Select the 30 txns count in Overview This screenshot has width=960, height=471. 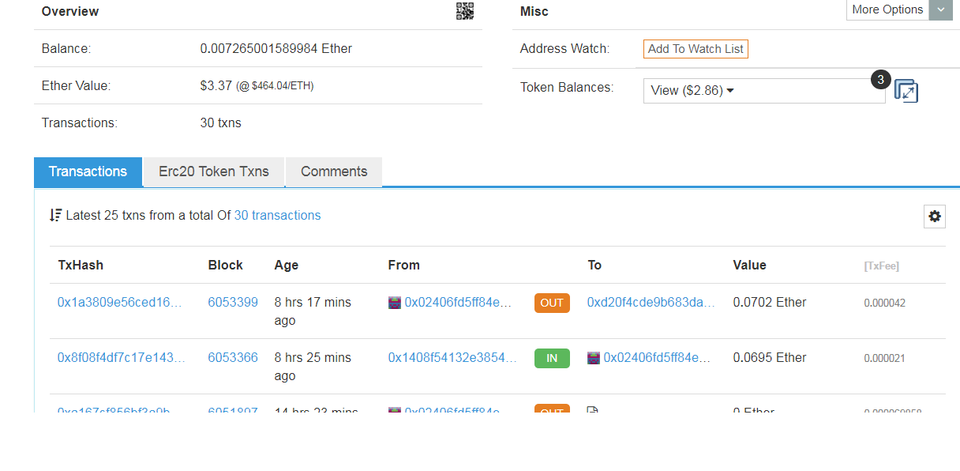click(220, 123)
